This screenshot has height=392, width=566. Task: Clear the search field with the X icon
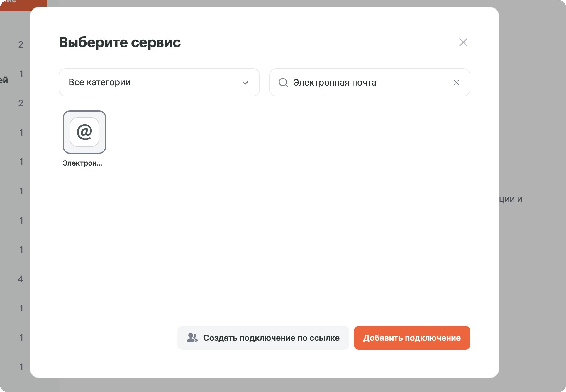tap(456, 83)
